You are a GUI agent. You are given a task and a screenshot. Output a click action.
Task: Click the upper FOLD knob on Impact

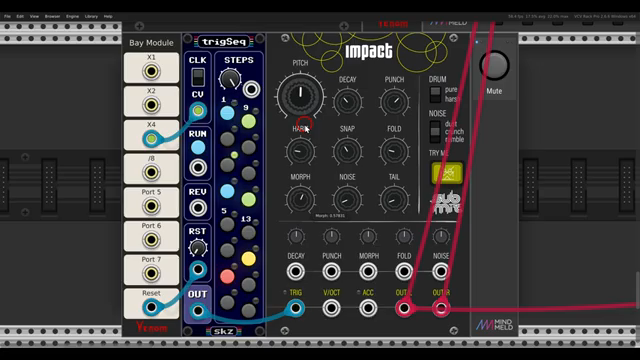(394, 151)
